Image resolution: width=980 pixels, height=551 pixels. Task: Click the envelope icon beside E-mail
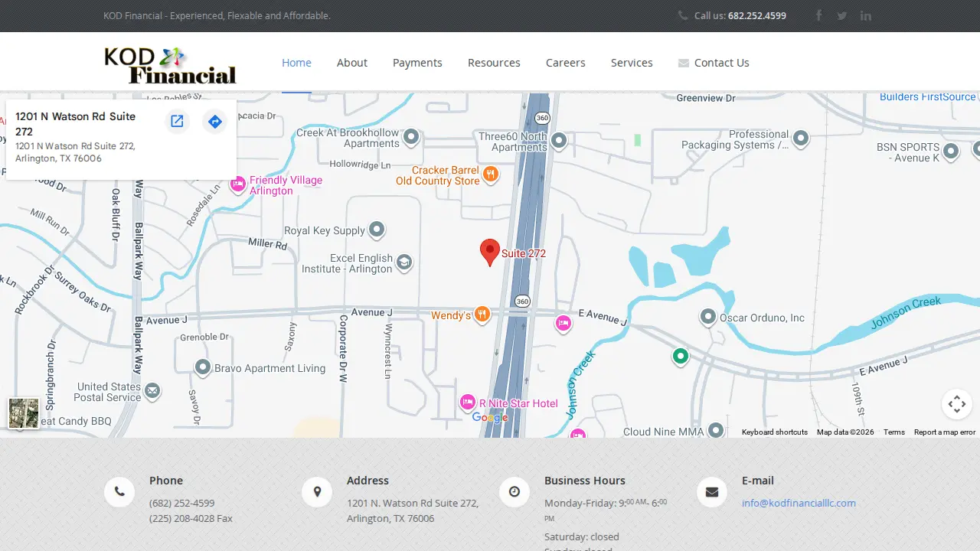coord(712,492)
